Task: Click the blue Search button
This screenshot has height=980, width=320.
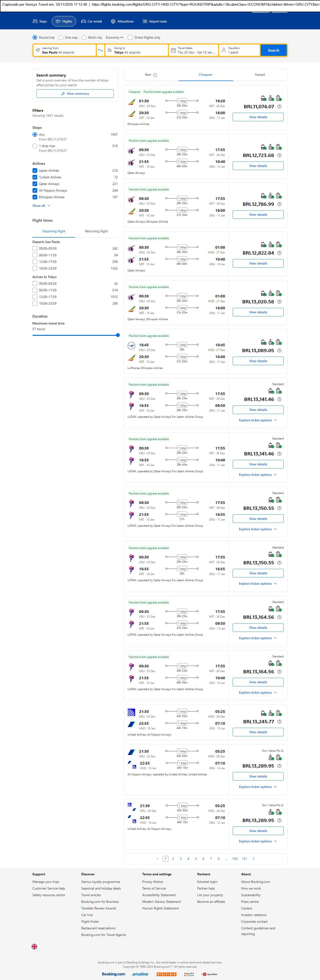Action: pyautogui.click(x=273, y=50)
